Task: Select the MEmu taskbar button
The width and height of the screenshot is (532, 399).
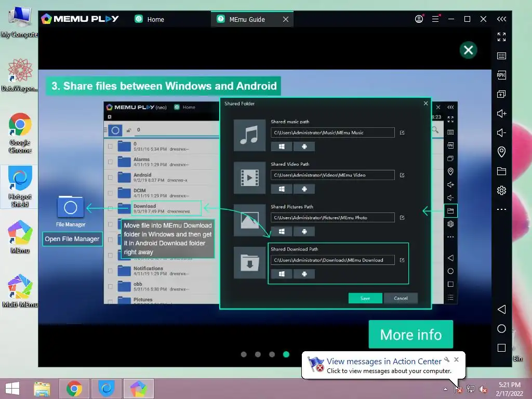Action: (138, 389)
